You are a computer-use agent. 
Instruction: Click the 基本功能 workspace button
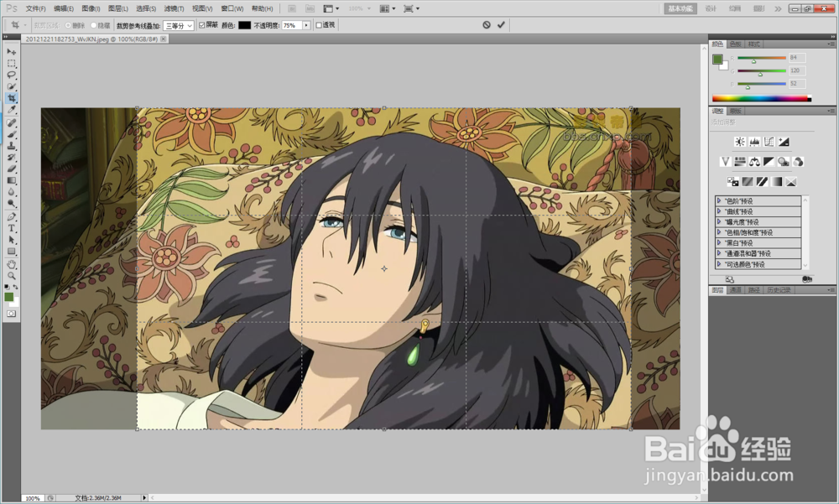tap(680, 8)
